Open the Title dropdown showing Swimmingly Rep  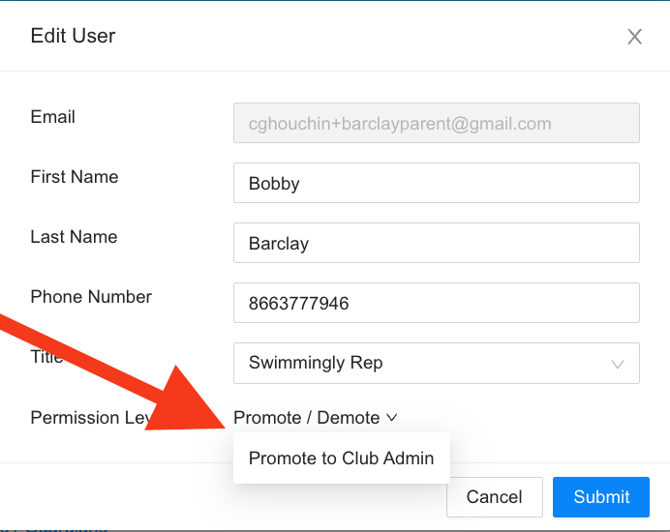point(420,363)
